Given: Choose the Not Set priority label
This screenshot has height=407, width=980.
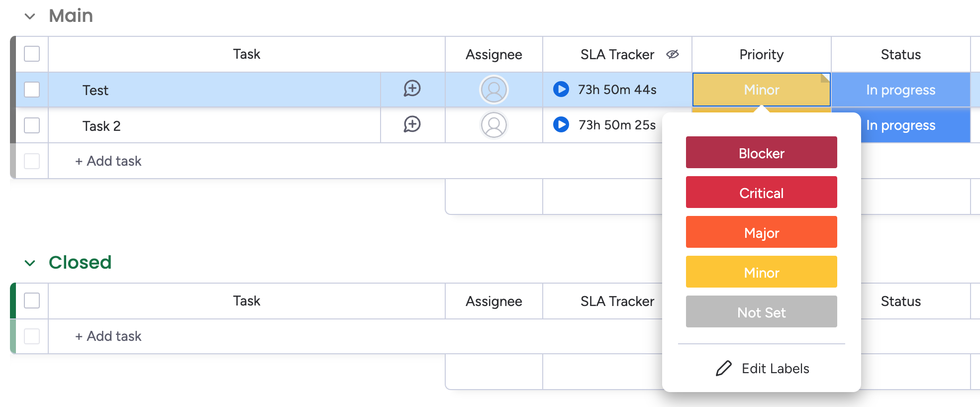Looking at the screenshot, I should coord(761,311).
